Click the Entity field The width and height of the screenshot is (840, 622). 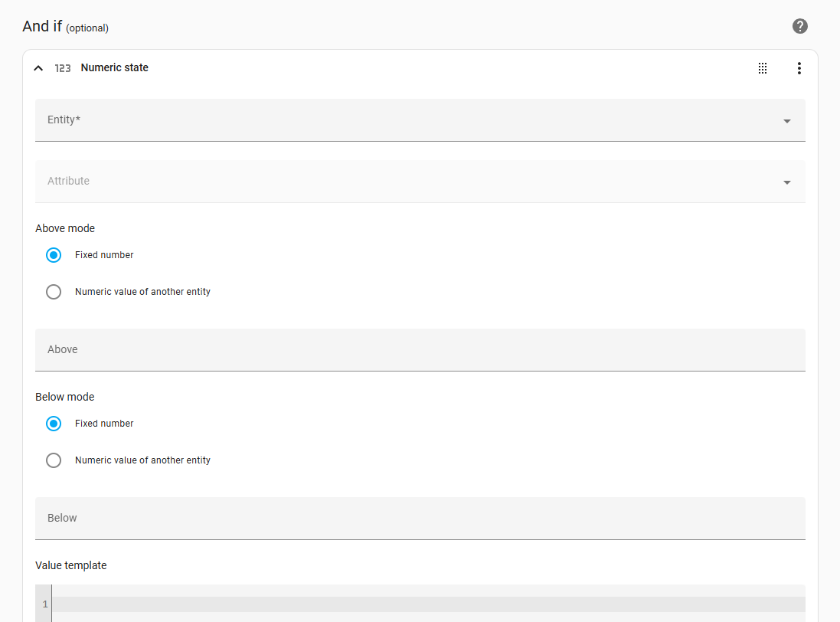point(420,120)
